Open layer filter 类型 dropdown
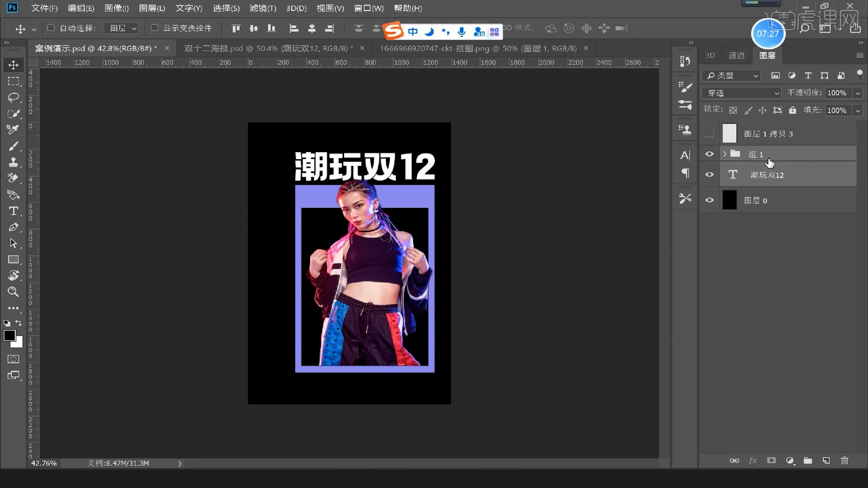 click(x=731, y=75)
